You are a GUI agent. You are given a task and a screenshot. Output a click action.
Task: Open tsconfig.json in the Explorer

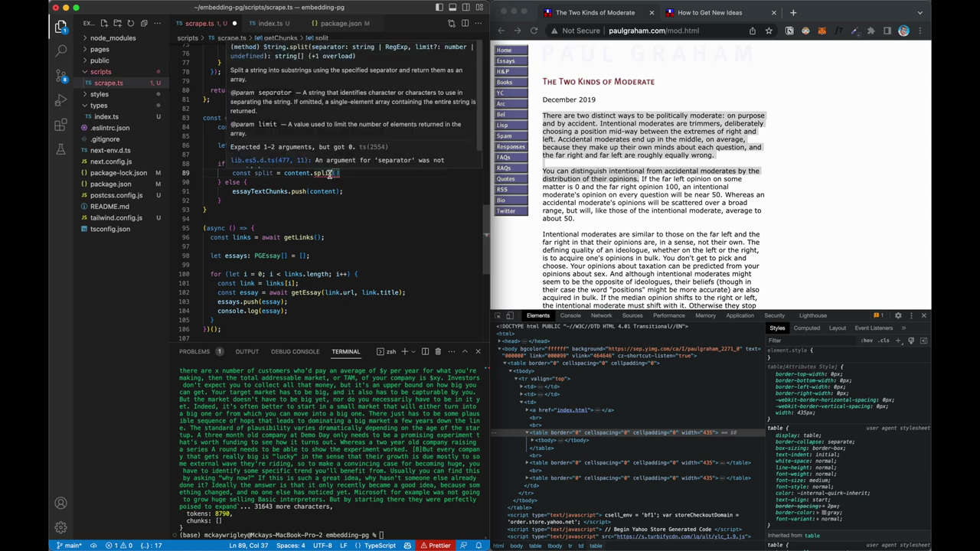click(110, 229)
